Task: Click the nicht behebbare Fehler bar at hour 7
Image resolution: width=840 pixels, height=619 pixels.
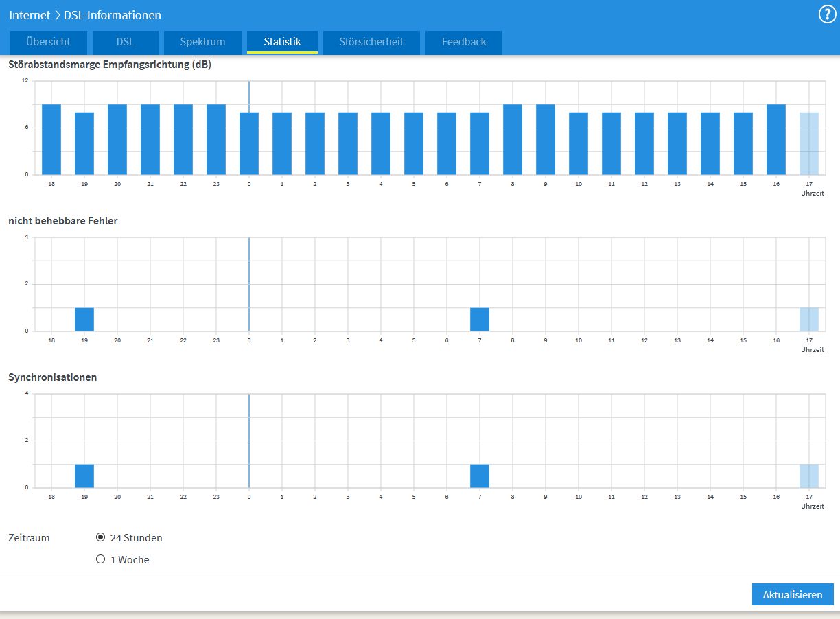Action: [480, 319]
